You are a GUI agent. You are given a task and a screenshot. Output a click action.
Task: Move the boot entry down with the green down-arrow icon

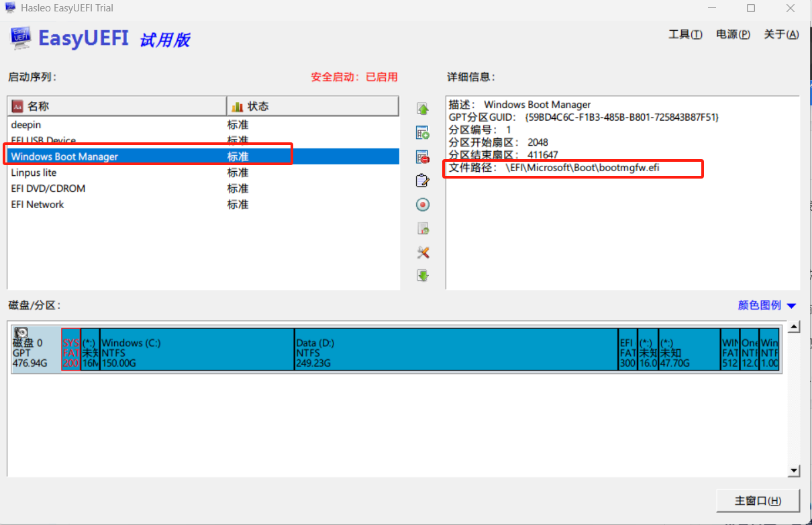(423, 275)
